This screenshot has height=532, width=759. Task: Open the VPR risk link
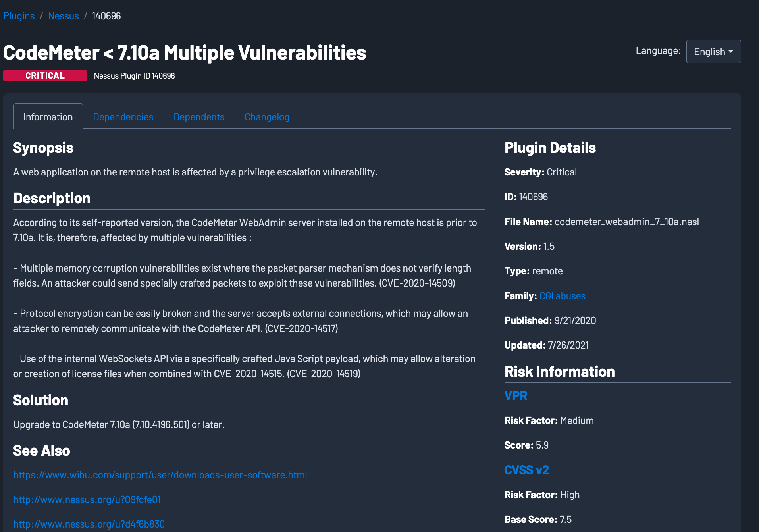tap(516, 396)
